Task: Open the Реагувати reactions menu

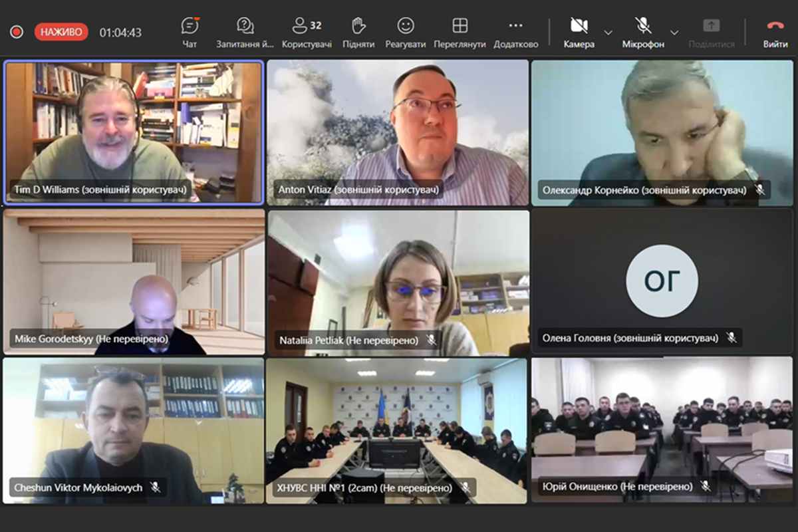Action: (406, 31)
